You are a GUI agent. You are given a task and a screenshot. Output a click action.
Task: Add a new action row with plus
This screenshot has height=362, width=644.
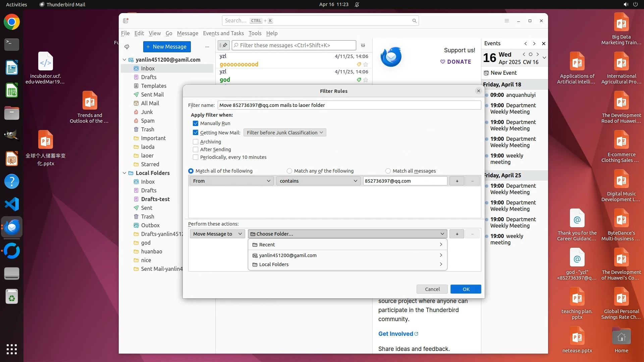point(457,234)
